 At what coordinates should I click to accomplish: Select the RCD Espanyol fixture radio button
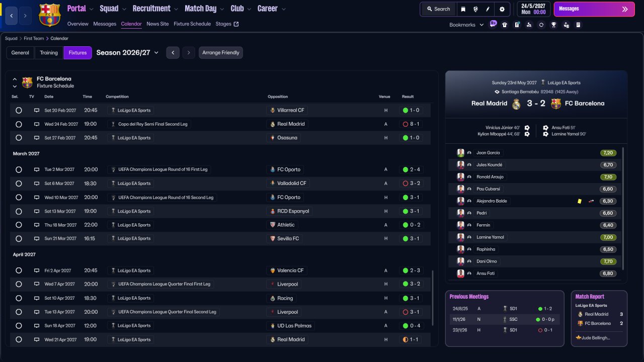coord(19,211)
